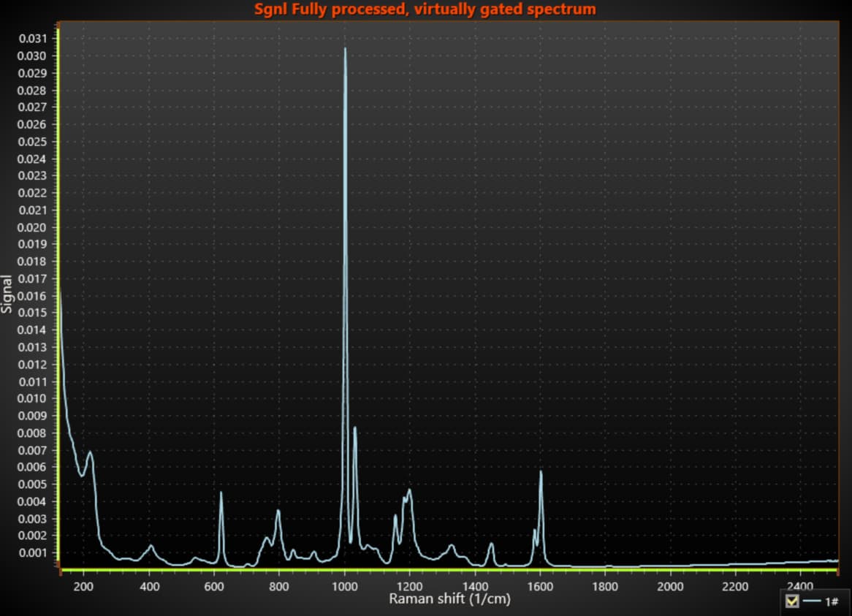Click the small peak near 1450
The image size is (852, 616).
[x=491, y=544]
